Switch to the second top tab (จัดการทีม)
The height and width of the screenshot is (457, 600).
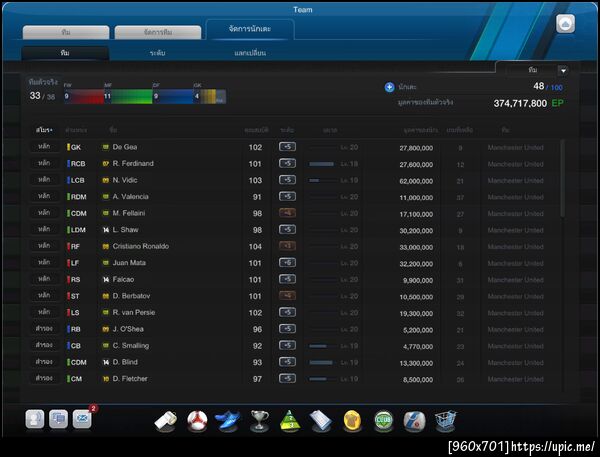click(158, 32)
